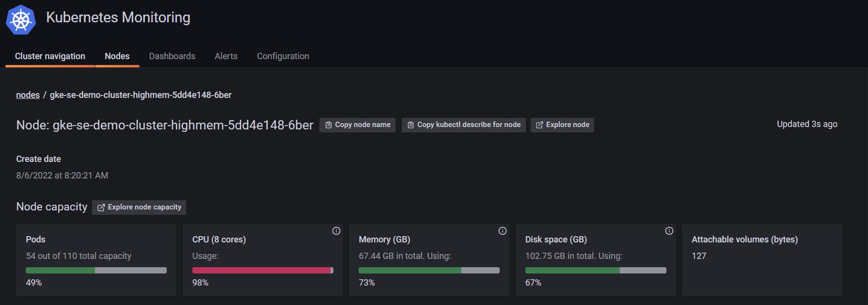This screenshot has width=868, height=305.
Task: Click the Disk space panel info icon
Action: tap(669, 231)
